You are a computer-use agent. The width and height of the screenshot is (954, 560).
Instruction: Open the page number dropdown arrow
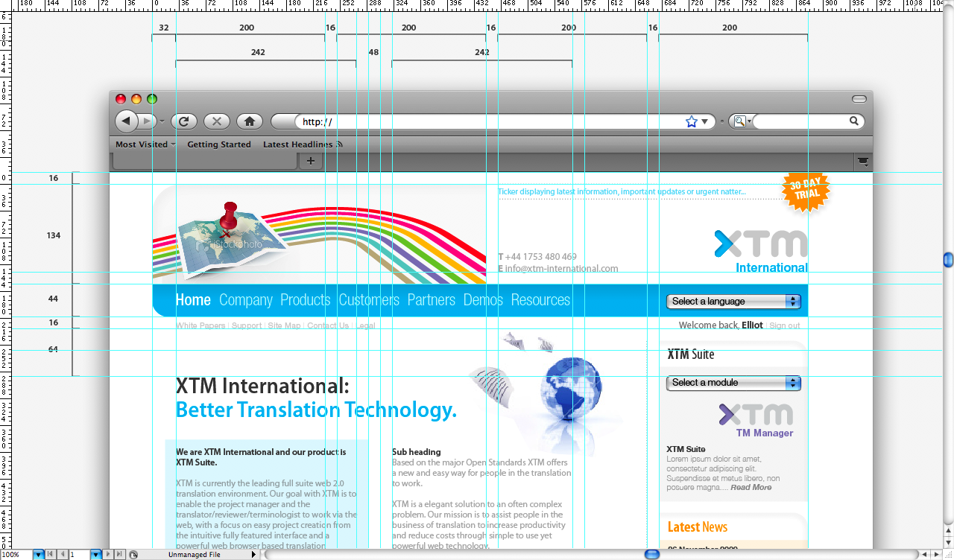[x=95, y=555]
